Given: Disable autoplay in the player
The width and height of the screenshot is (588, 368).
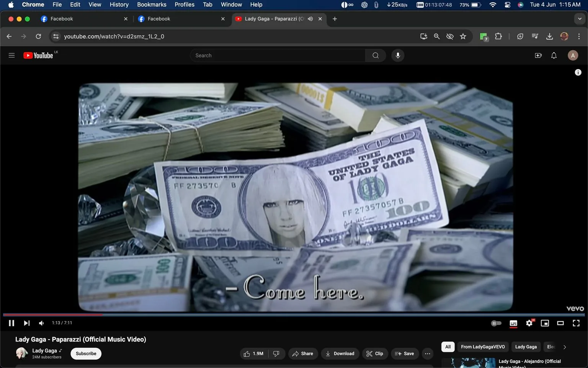Looking at the screenshot, I should [496, 323].
